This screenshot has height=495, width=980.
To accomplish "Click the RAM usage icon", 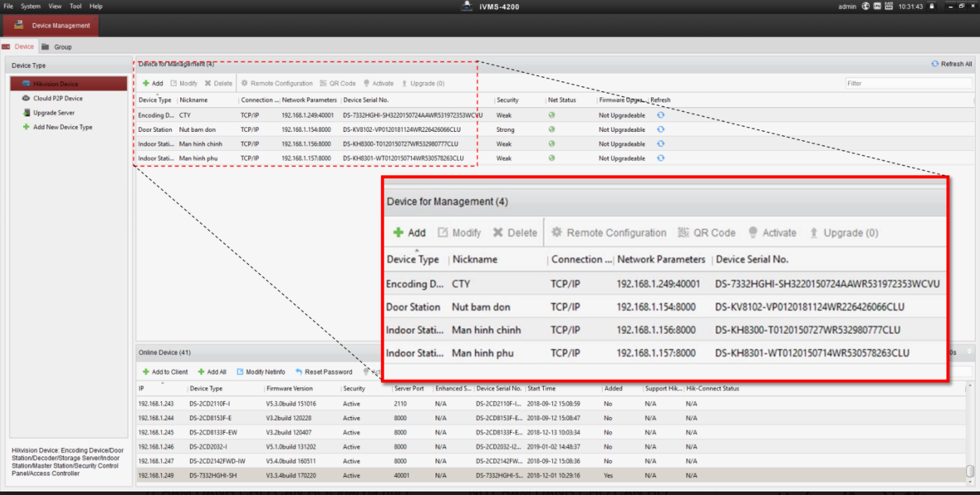I will tap(888, 6).
